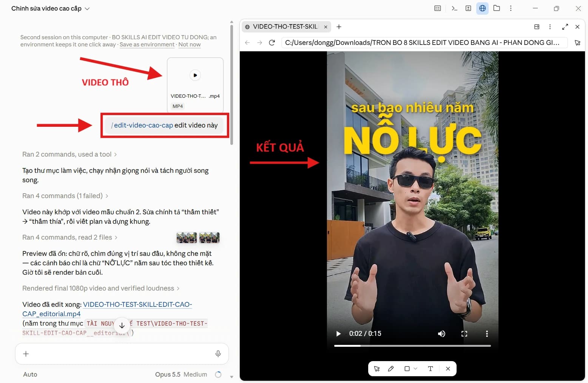Open the title bar three-dot menu
Screen dimensions: 588x383
(511, 8)
